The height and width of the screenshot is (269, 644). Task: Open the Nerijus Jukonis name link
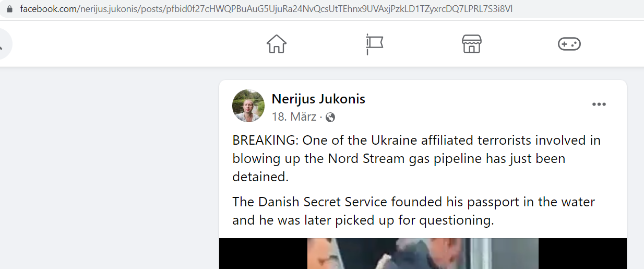pyautogui.click(x=318, y=99)
